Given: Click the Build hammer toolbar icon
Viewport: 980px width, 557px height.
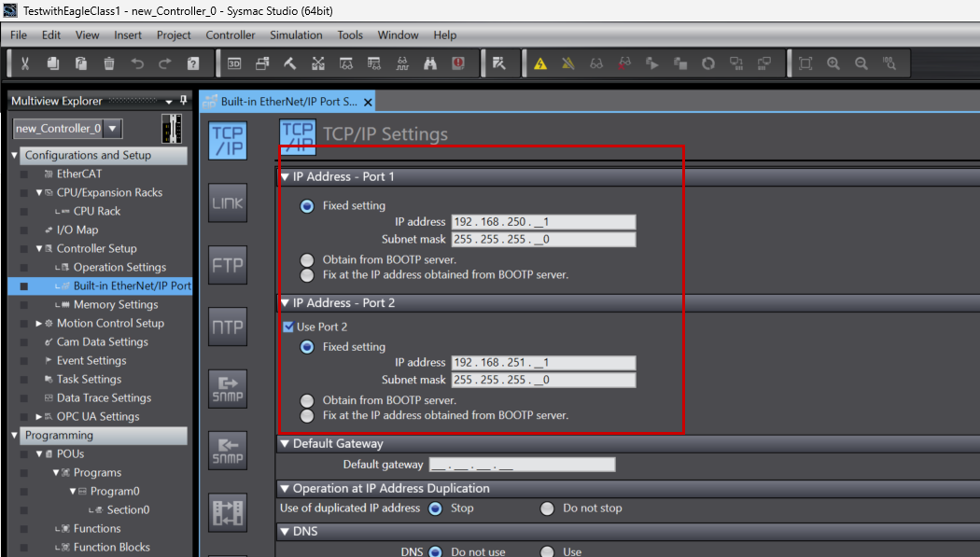Looking at the screenshot, I should click(290, 63).
